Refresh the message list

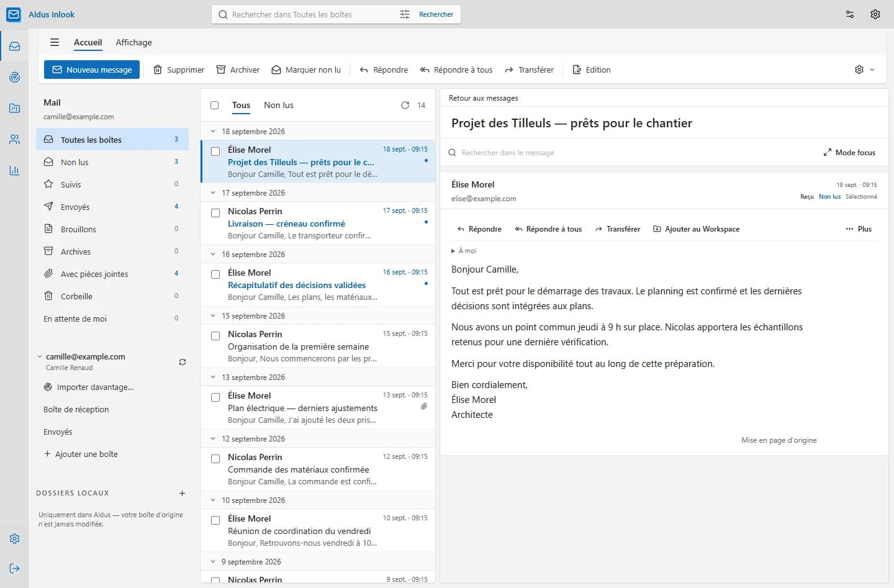point(405,106)
